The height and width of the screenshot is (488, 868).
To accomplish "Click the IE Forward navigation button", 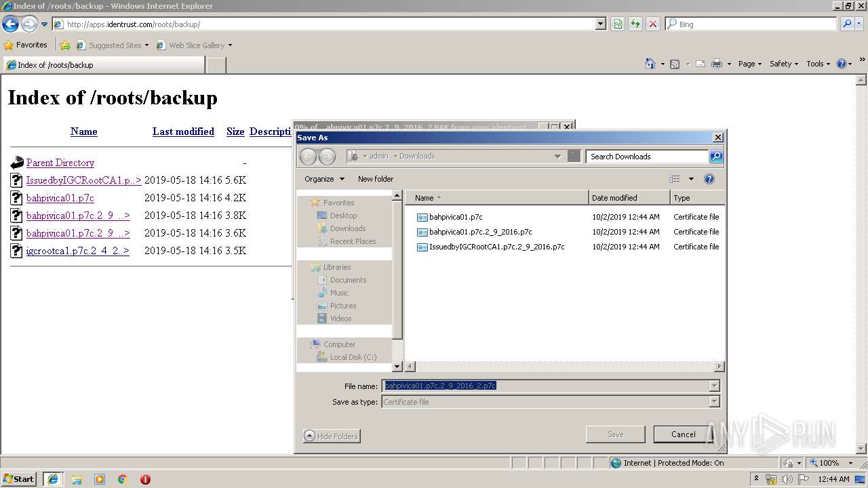I will (28, 24).
